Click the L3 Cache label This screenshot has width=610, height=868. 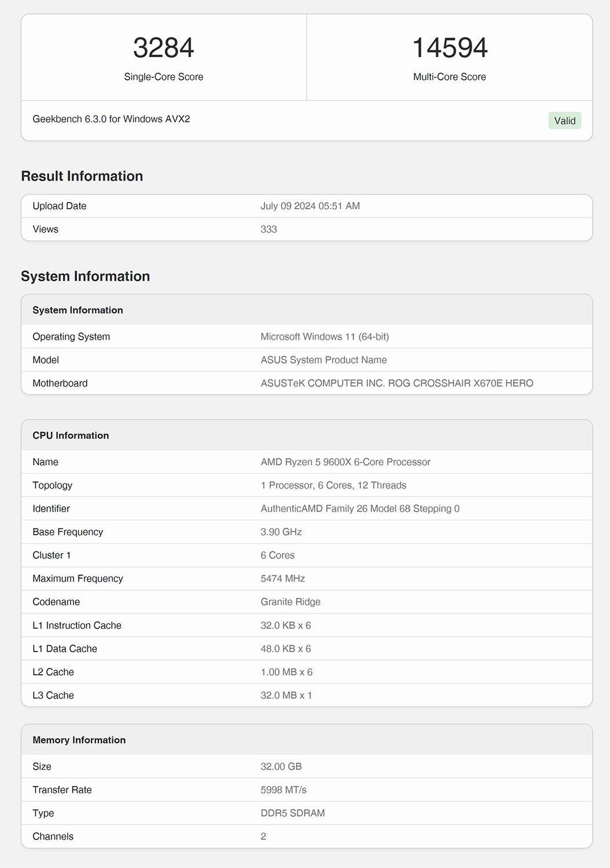tap(53, 695)
